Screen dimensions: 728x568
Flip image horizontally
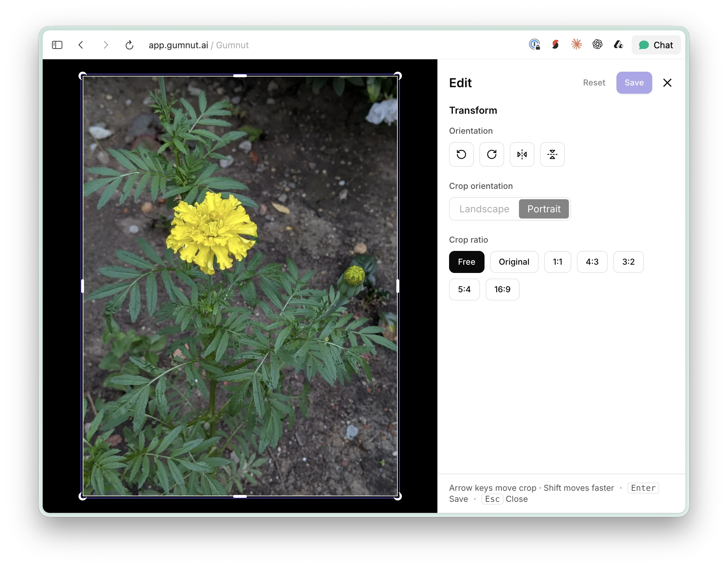coord(522,154)
